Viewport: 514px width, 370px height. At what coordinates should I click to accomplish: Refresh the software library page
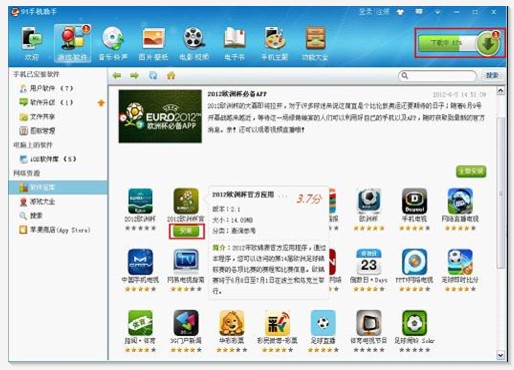tap(153, 76)
